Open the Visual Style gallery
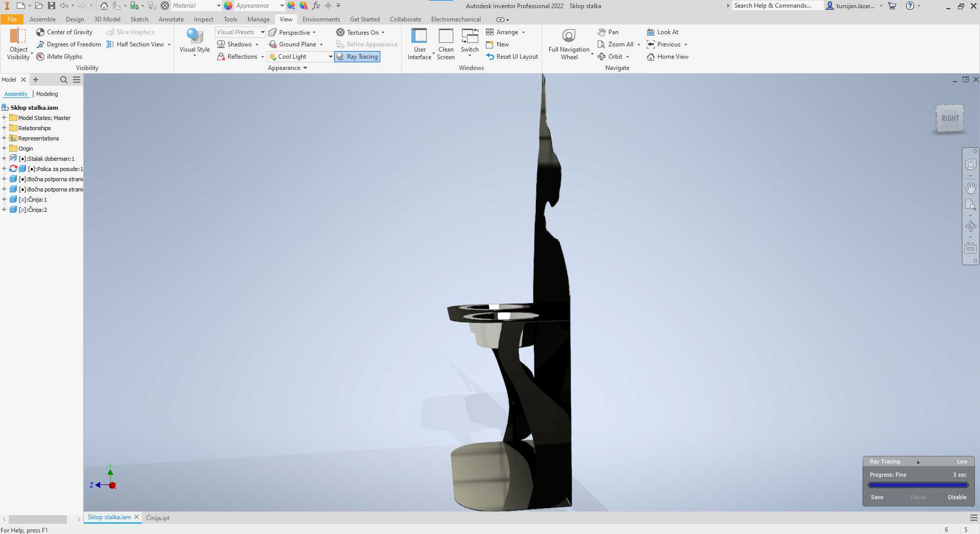 194,43
